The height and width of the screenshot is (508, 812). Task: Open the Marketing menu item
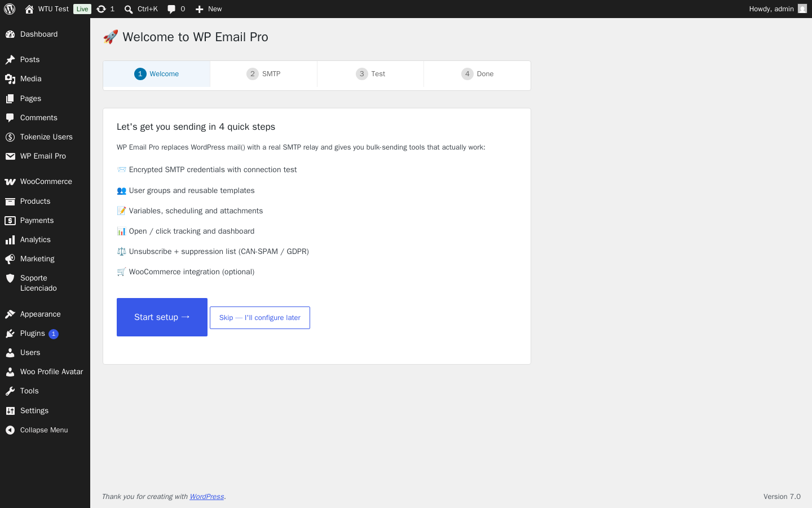[45, 259]
